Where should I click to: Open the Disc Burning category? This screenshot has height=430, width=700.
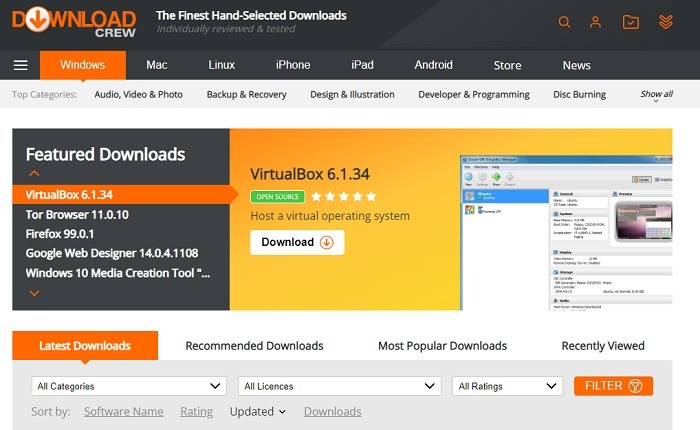pyautogui.click(x=579, y=94)
